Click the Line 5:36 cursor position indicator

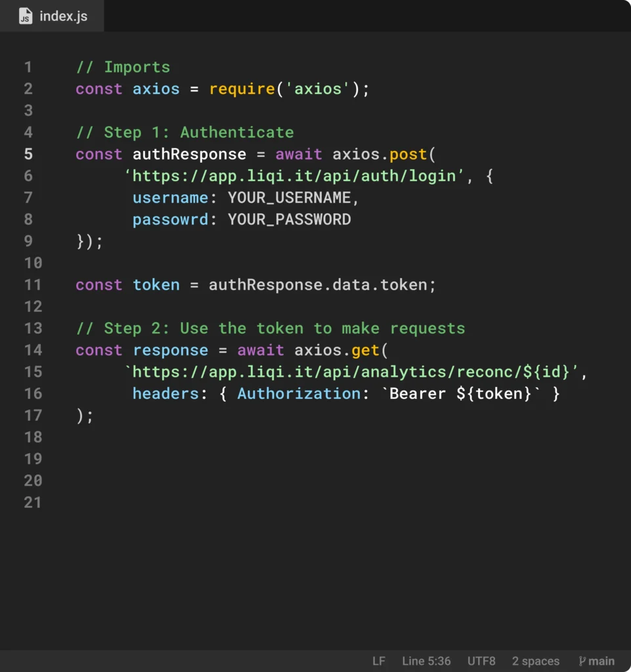(x=426, y=661)
